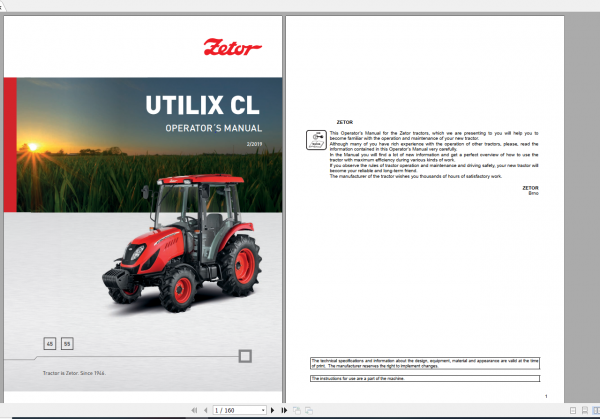Click the page number 1 at the bottom of page two
The width and height of the screenshot is (600, 419).
[x=546, y=396]
